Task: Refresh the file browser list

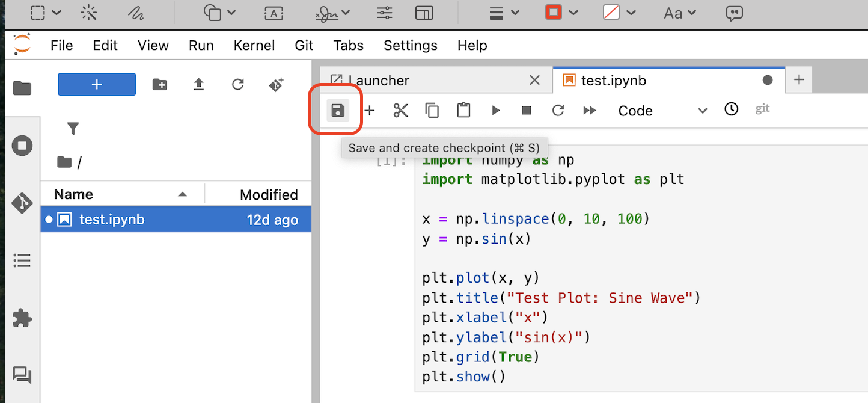Action: 238,85
